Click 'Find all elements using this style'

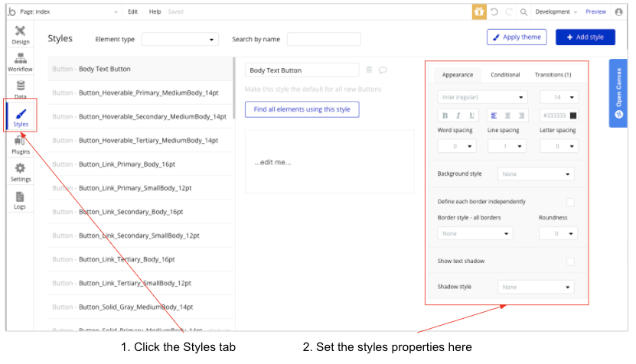point(302,109)
